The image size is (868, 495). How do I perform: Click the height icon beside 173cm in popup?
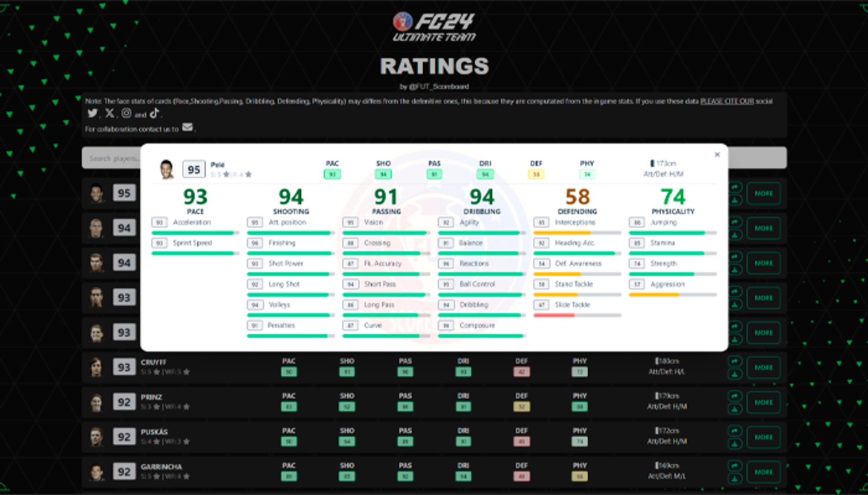pyautogui.click(x=651, y=164)
